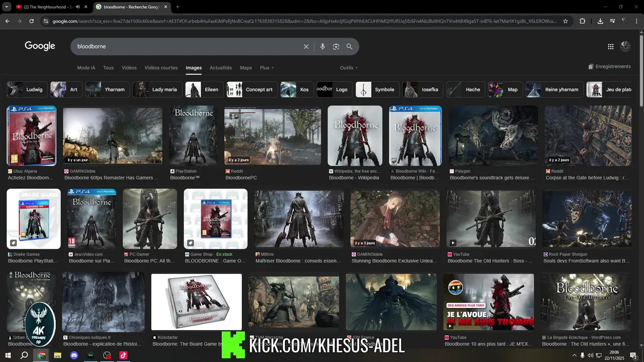Open YouTube JE M'AVOUE video thumbnail

coord(489,302)
